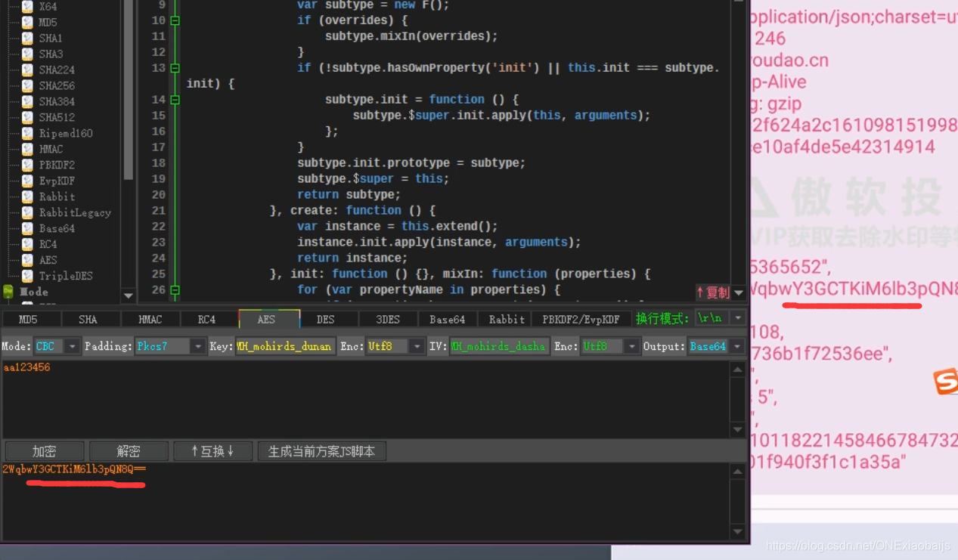This screenshot has height=560, width=958.
Task: Click the PBKDF2 file icon
Action: click(x=27, y=165)
